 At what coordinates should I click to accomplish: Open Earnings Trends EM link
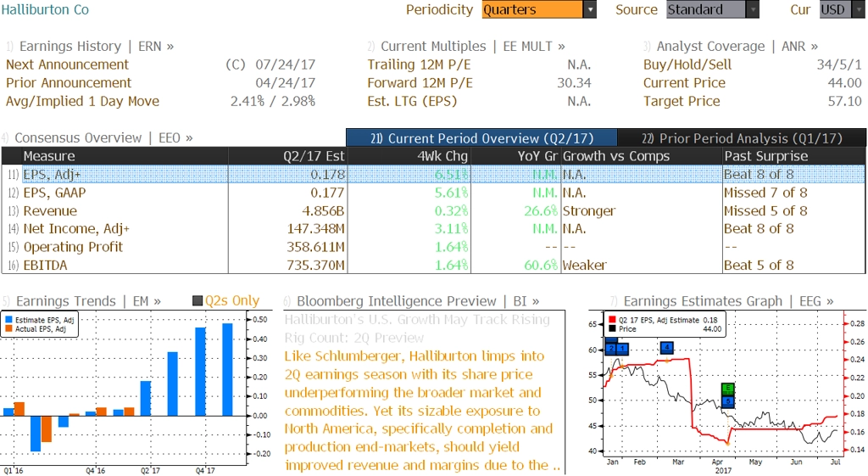[x=82, y=301]
